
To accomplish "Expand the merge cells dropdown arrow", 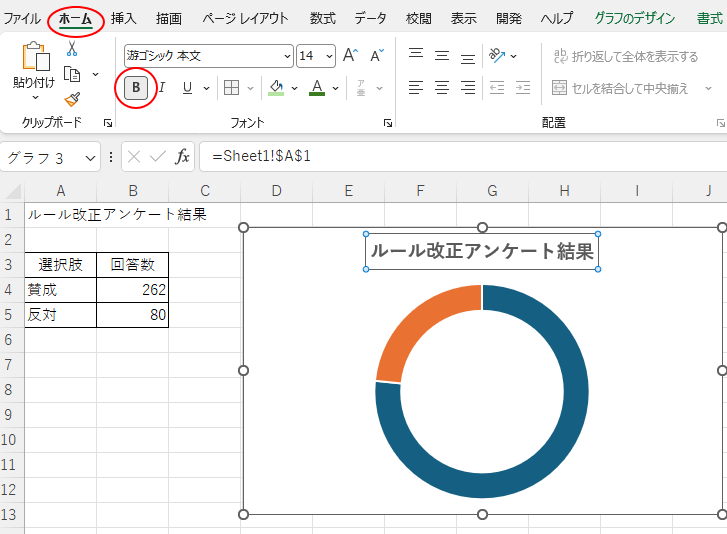I will [708, 88].
